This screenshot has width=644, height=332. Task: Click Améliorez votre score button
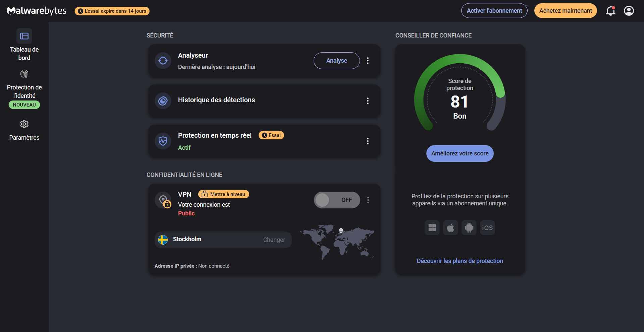click(460, 153)
